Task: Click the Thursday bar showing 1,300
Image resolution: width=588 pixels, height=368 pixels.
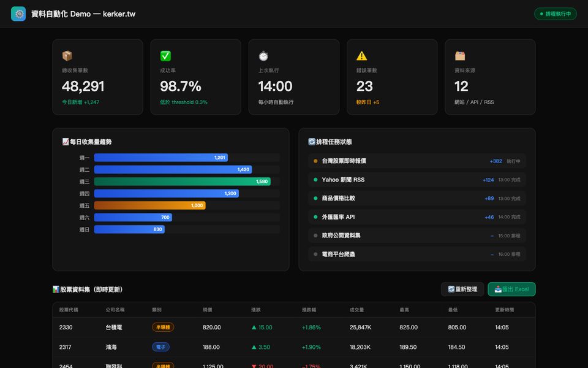Action: point(167,194)
